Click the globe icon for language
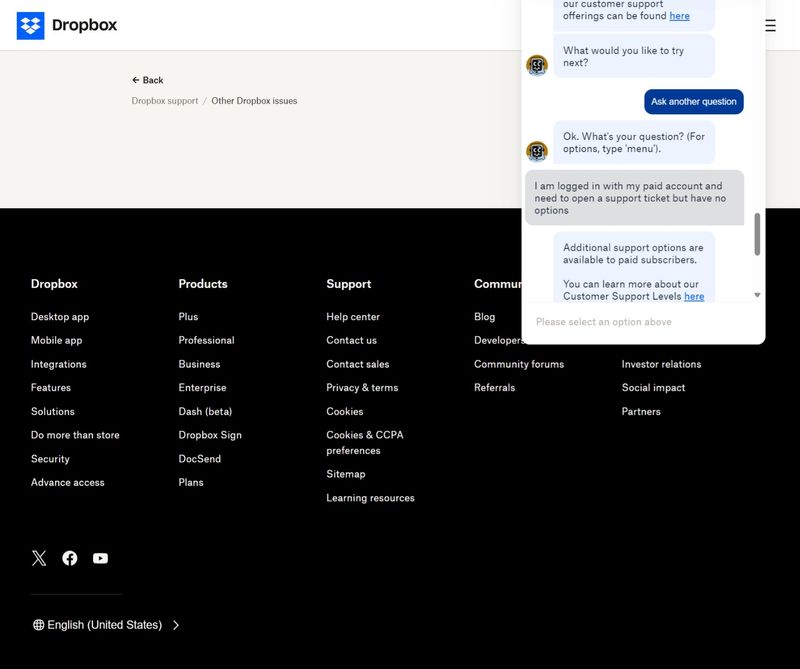Image resolution: width=800 pixels, height=669 pixels. 39,625
